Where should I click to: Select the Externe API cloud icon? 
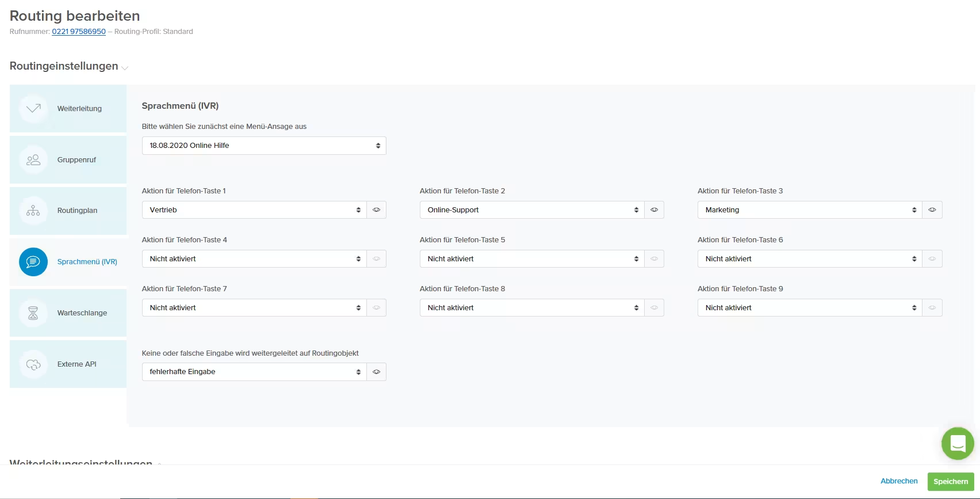pos(33,364)
